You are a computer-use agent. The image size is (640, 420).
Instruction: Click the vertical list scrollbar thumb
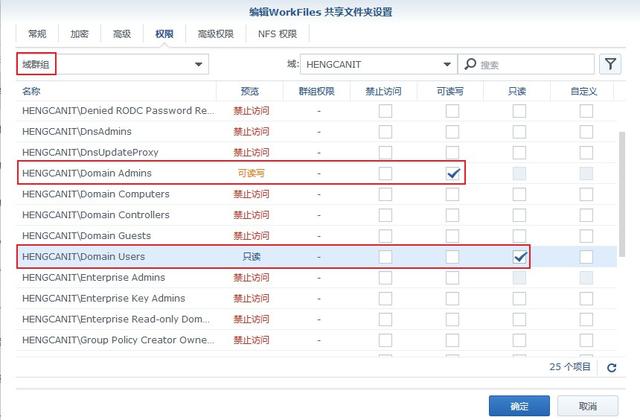[622, 194]
